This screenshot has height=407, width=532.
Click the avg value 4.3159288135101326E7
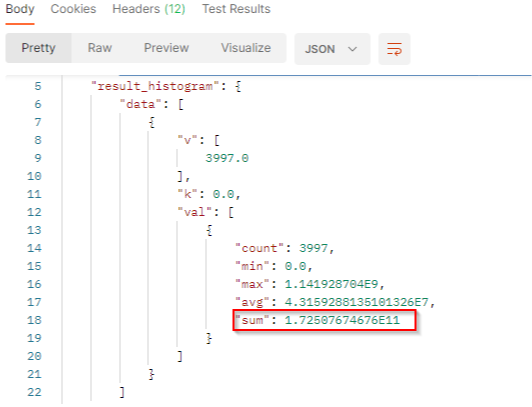click(x=357, y=302)
